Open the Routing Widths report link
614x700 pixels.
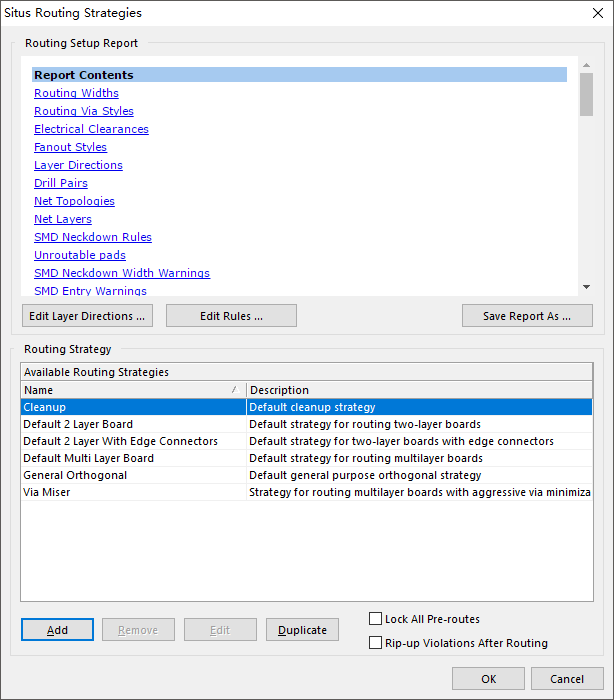pyautogui.click(x=76, y=93)
